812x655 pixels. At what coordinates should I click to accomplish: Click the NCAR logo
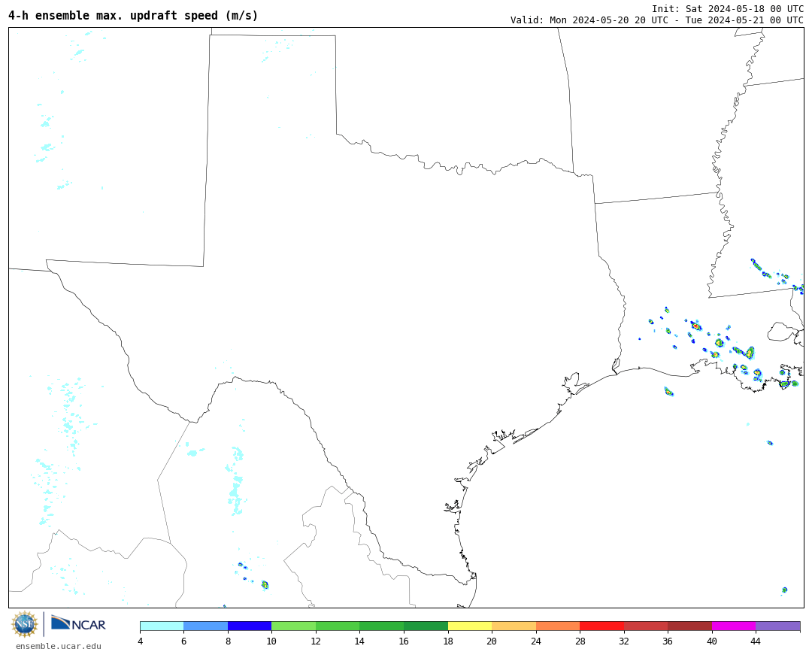78,624
